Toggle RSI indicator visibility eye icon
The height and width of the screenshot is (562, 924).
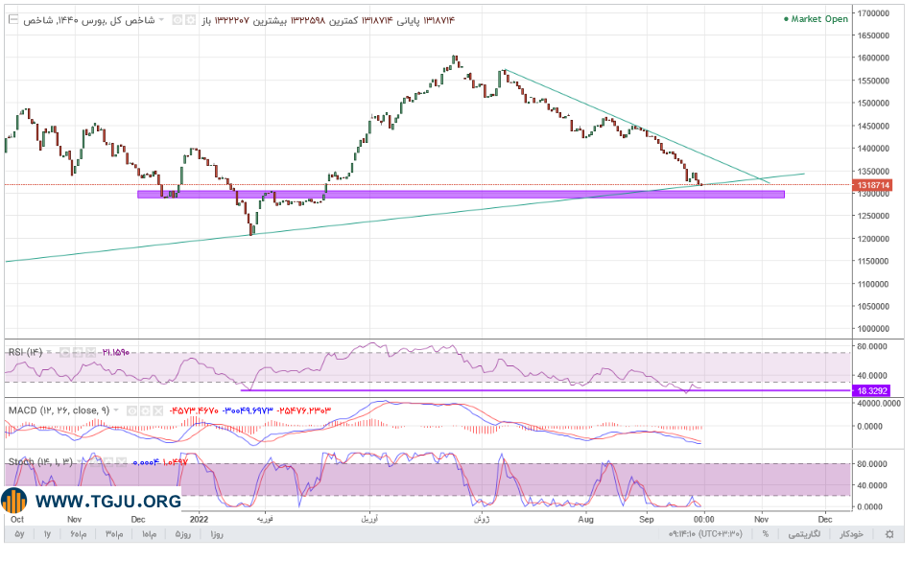coord(65,352)
